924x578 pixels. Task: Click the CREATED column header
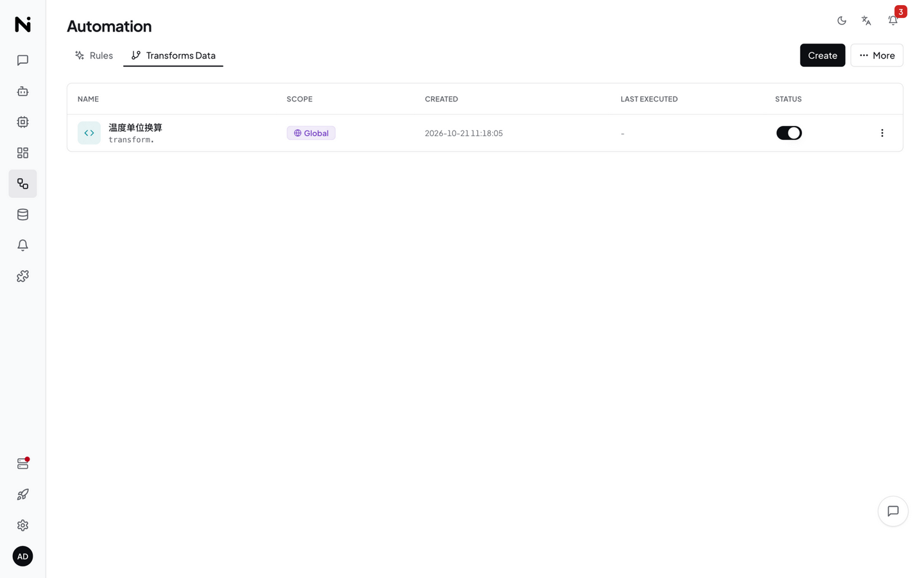pos(441,99)
